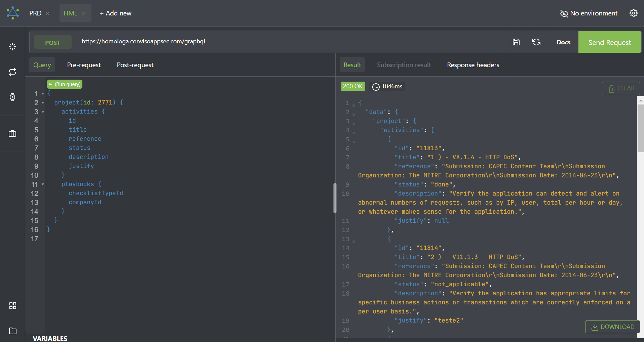
Task: Click Send Request
Action: tap(610, 42)
